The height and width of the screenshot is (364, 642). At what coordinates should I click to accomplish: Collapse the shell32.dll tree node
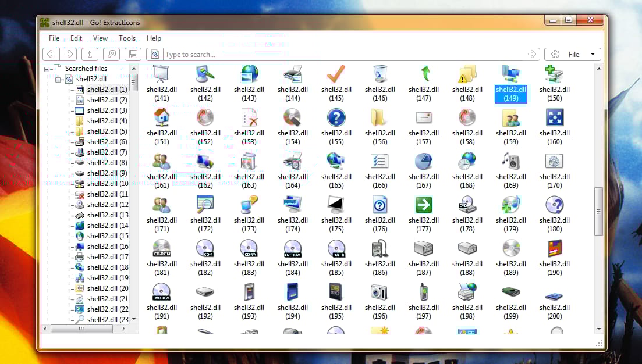(58, 79)
